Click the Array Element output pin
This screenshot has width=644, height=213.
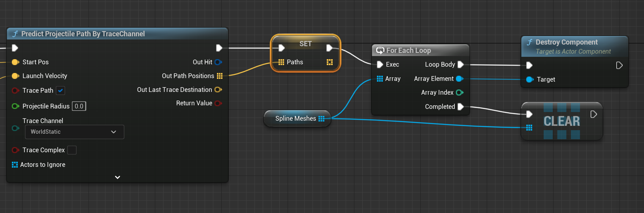pyautogui.click(x=459, y=78)
